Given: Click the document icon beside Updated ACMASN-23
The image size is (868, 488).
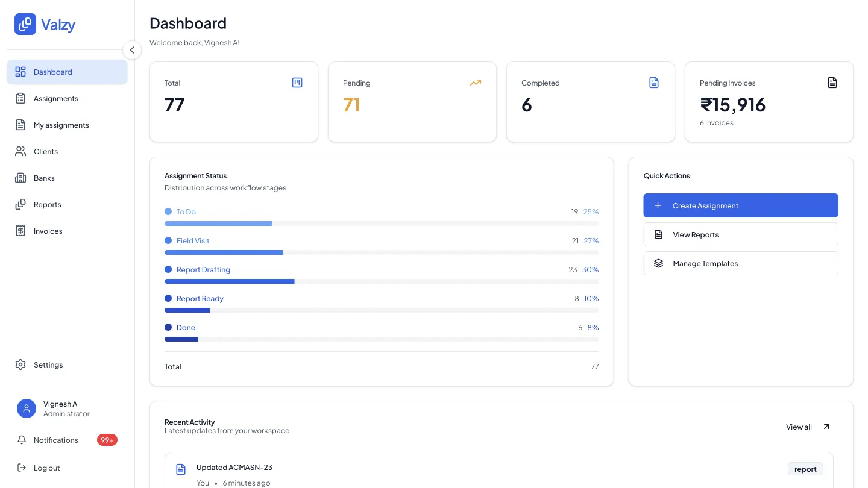Looking at the screenshot, I should (x=180, y=469).
